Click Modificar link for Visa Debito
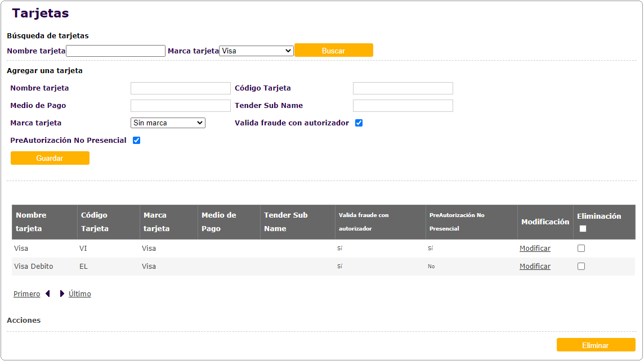Screen dimensions: 644x361 (x=535, y=266)
